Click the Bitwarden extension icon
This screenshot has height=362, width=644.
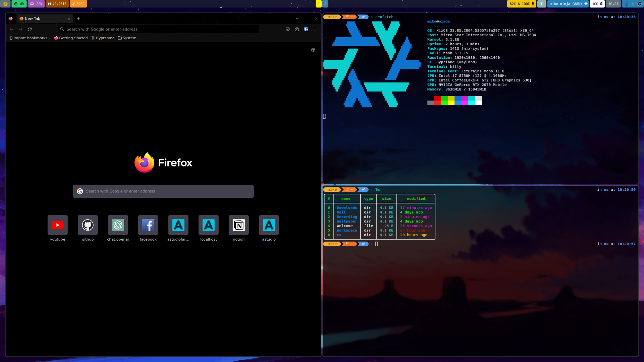(306, 29)
